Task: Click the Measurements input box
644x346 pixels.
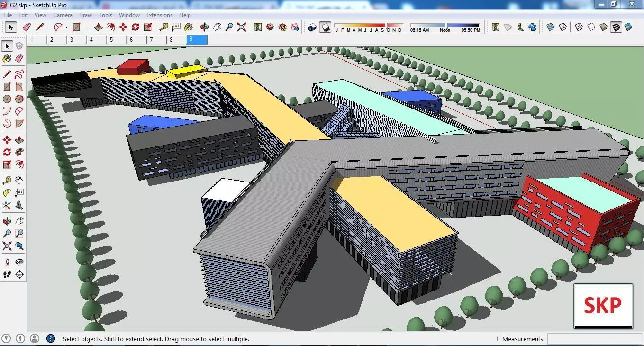Action: pyautogui.click(x=594, y=339)
